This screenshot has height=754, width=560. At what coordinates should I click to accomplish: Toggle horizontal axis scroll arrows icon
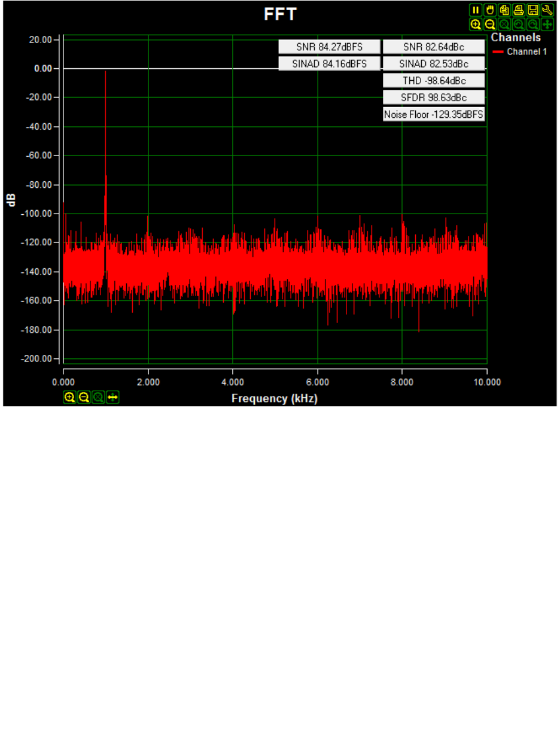(x=112, y=397)
